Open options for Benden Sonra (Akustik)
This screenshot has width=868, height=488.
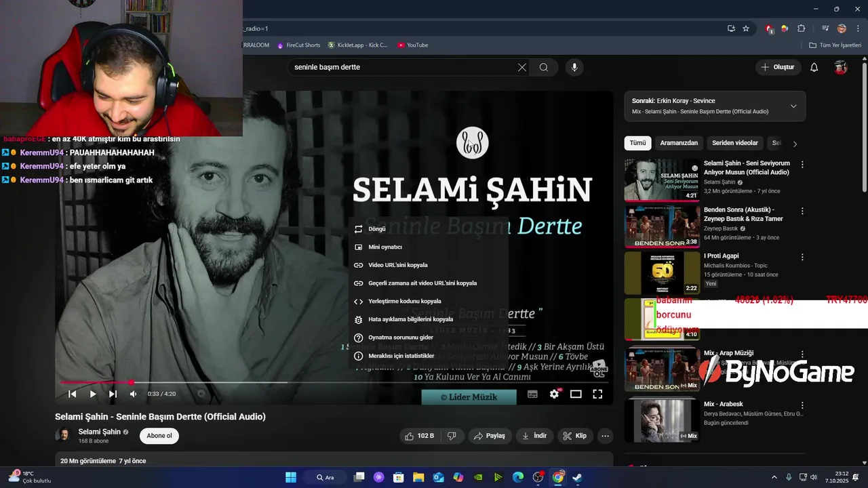pyautogui.click(x=802, y=211)
